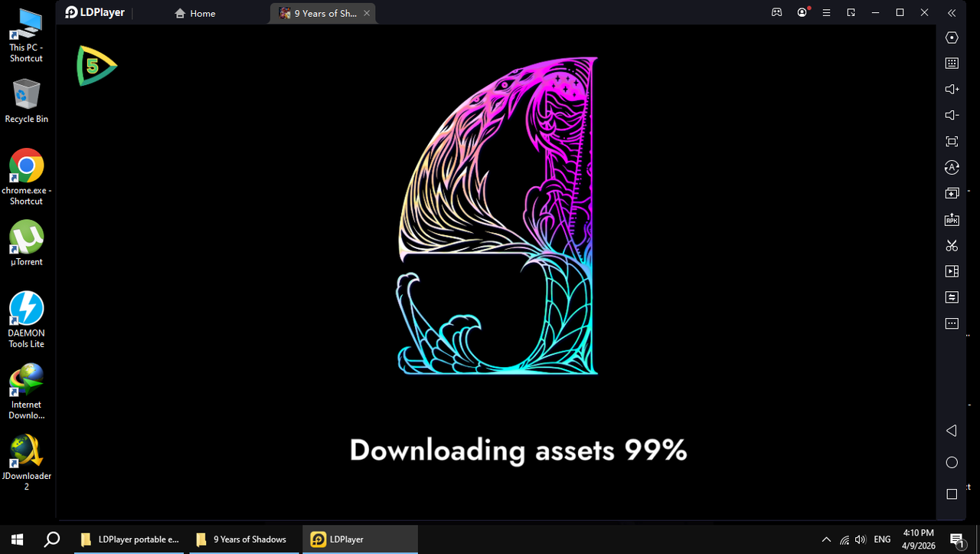Collapse the sidebar with double chevron

pyautogui.click(x=952, y=13)
